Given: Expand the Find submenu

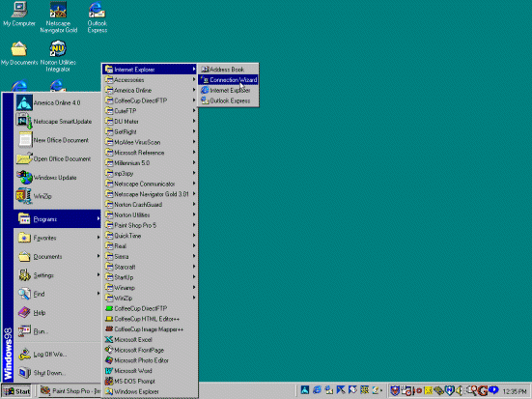Looking at the screenshot, I should (x=57, y=294).
